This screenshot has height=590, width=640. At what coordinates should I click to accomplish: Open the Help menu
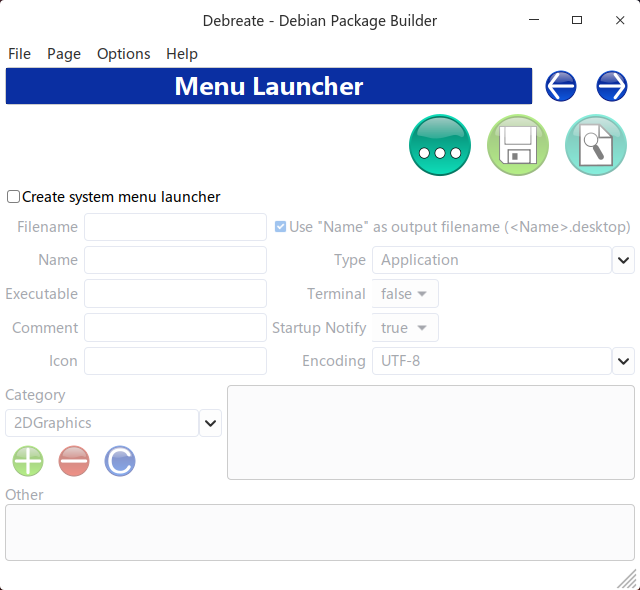pos(182,54)
